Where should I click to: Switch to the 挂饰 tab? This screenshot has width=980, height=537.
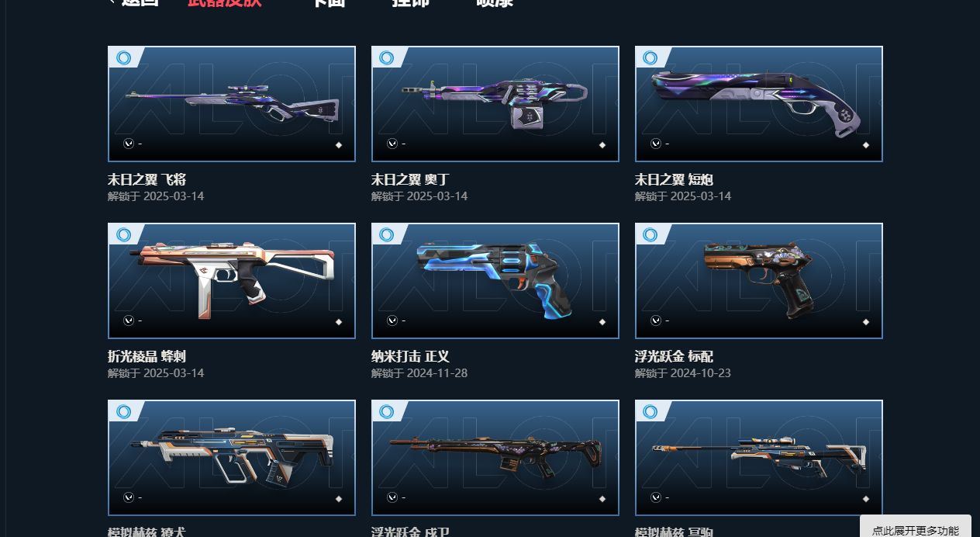(411, 2)
